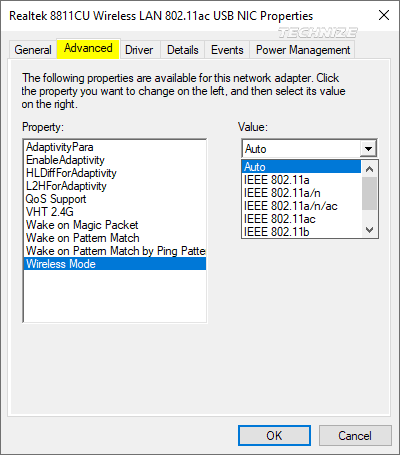
Task: Select the AdaptivityPara property
Action: (x=115, y=147)
